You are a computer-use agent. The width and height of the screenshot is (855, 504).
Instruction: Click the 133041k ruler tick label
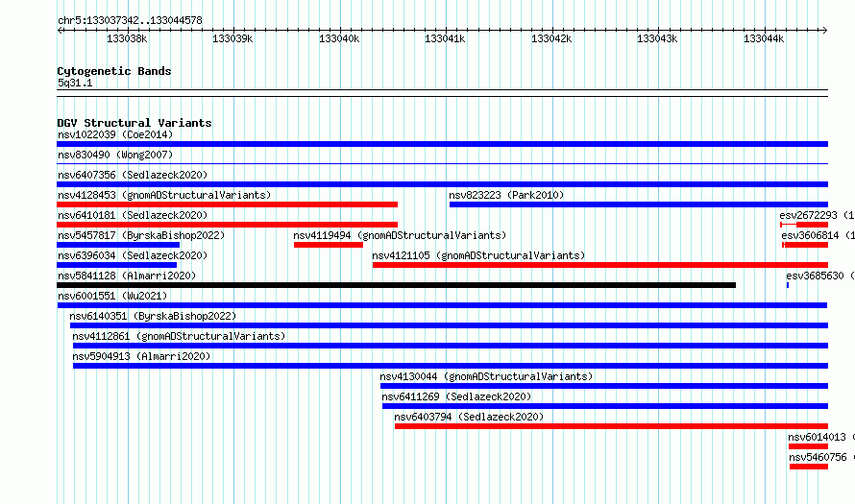pos(445,38)
